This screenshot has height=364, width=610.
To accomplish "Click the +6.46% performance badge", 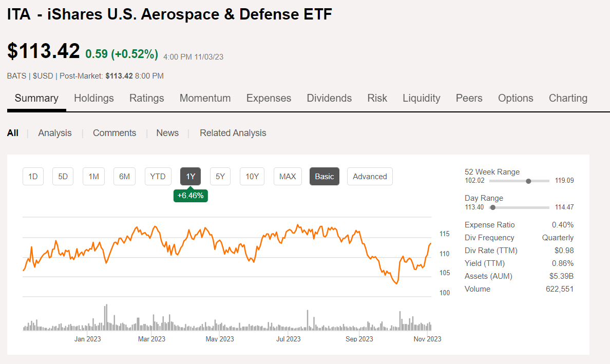I will pos(190,196).
